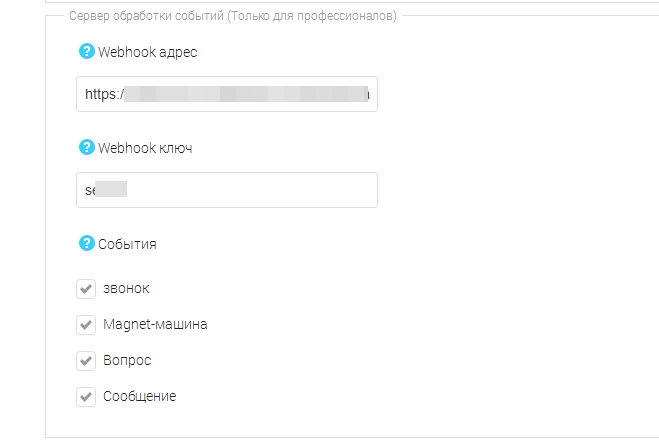Screen dimensions: 659x445
Task: Focus the Webhook адрес input field
Action: [x=227, y=94]
